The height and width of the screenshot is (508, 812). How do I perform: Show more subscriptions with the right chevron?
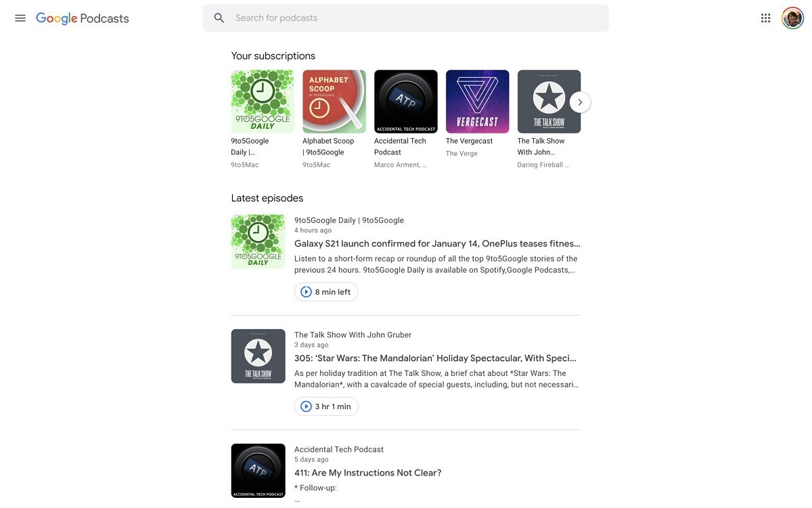click(580, 102)
